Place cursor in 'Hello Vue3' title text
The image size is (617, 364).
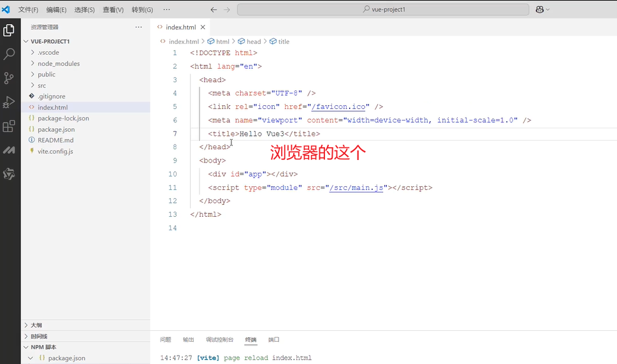(262, 134)
